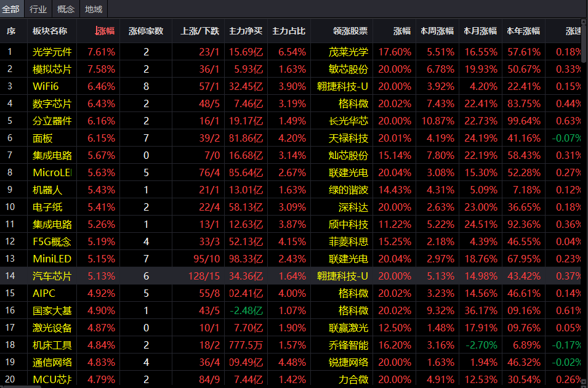Open the WiFi6 sector
Viewport: 588px width, 388px height.
point(46,86)
